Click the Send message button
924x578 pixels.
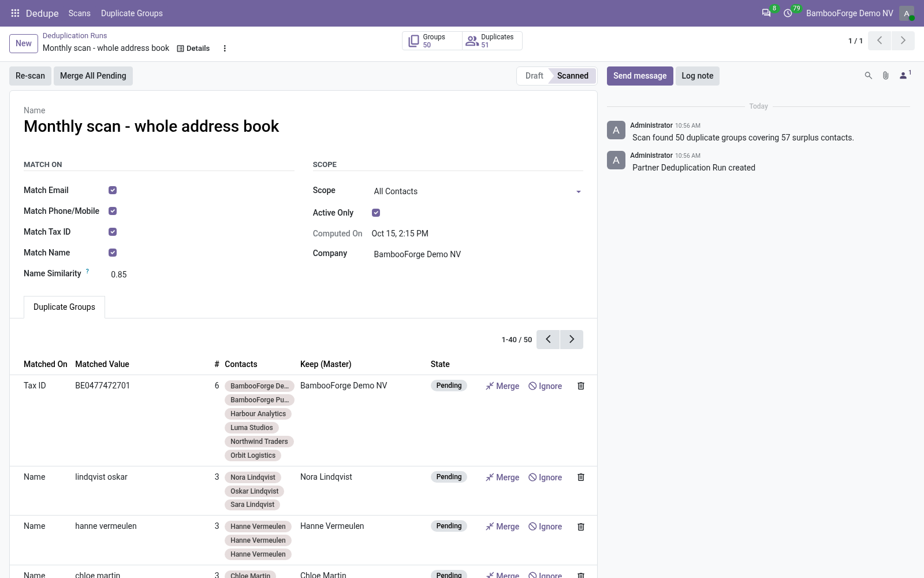pos(640,76)
